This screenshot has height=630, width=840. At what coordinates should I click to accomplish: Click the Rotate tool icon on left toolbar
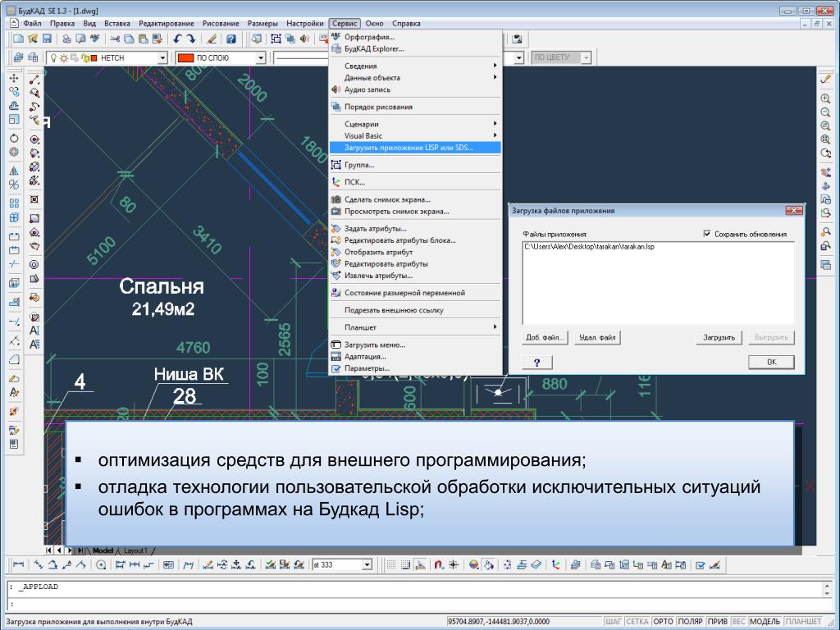[14, 138]
